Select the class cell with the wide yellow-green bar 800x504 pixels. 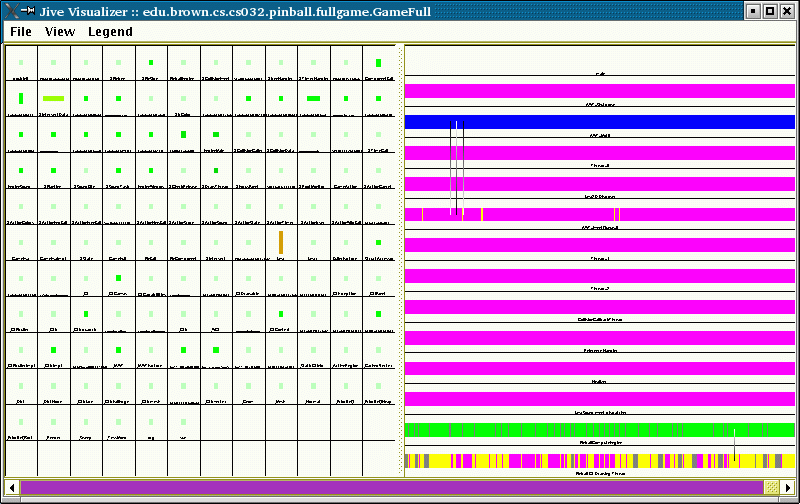[54, 99]
